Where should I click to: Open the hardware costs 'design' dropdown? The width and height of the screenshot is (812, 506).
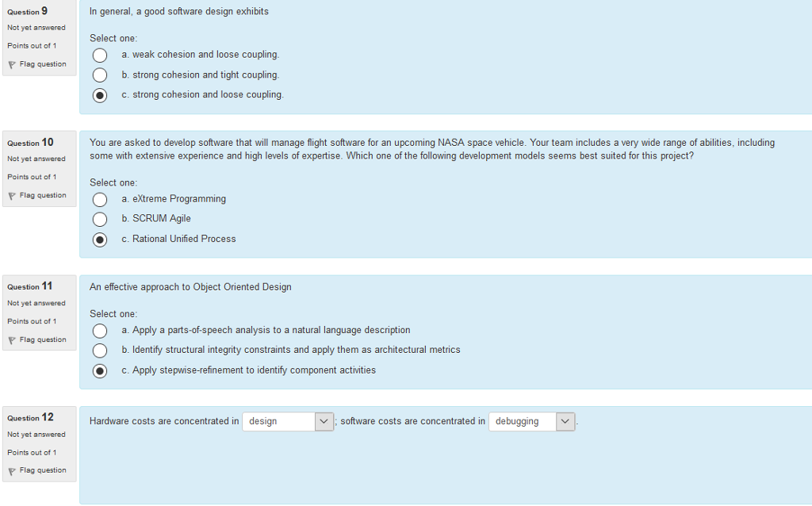(x=287, y=422)
